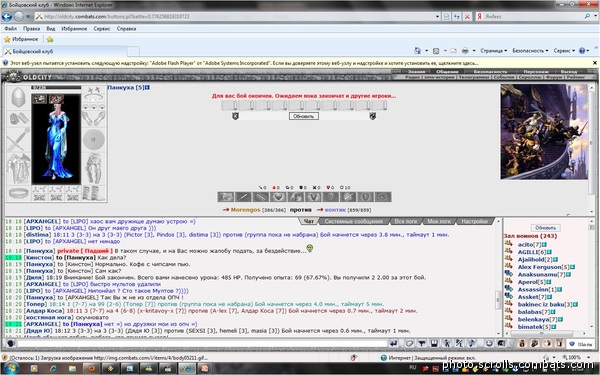
Task: Click the first combat technique icon
Action: [225, 197]
